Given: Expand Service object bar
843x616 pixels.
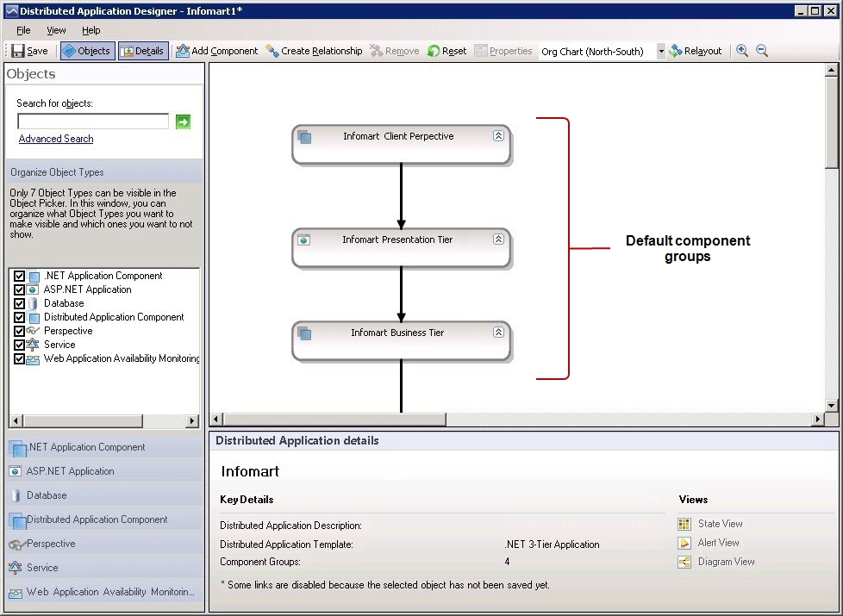Looking at the screenshot, I should [105, 568].
